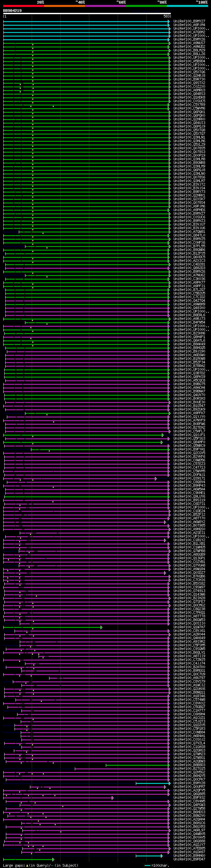Open hit UniRef100_B9MY26
This screenshot has height=868, width=211.
pos(190,40)
